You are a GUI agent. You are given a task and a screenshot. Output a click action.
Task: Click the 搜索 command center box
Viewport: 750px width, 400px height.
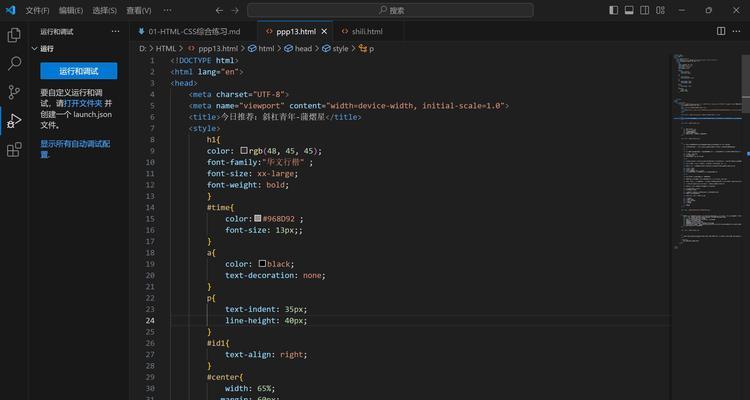point(390,10)
